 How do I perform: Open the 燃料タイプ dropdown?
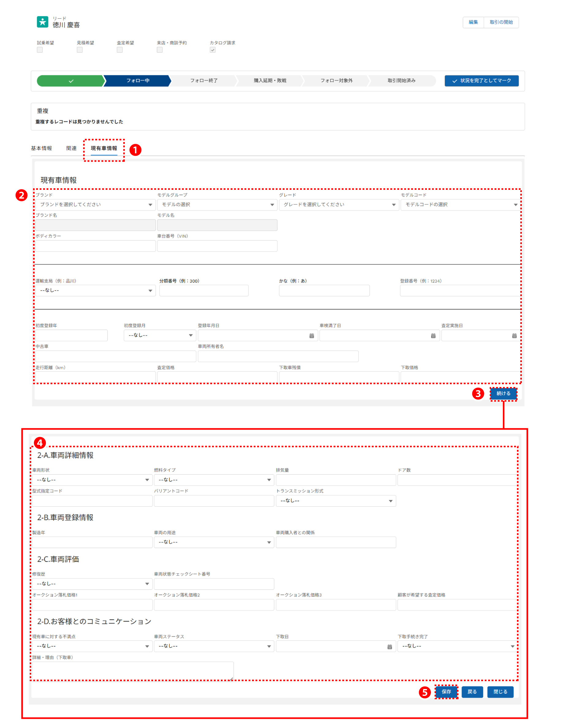click(214, 479)
